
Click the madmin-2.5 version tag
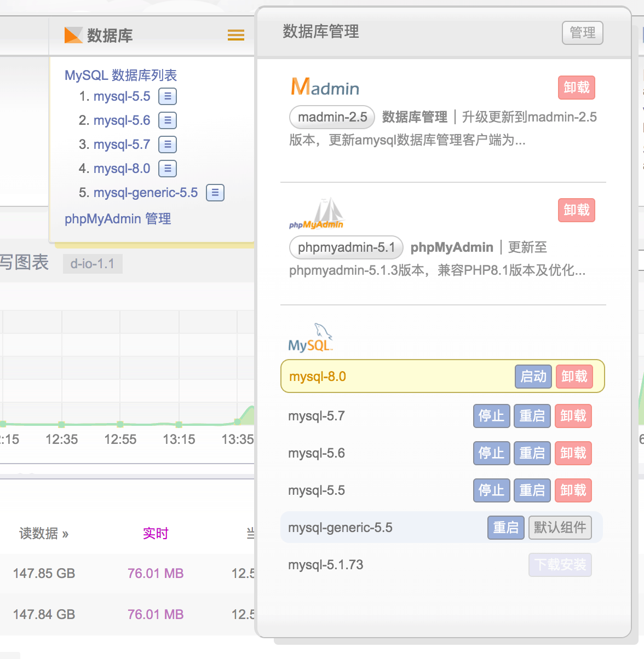click(x=332, y=117)
